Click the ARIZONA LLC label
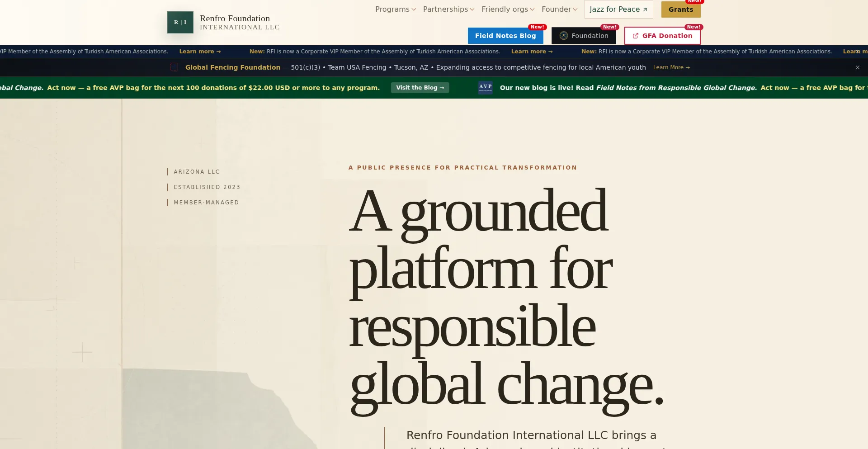The height and width of the screenshot is (449, 868). tap(197, 172)
